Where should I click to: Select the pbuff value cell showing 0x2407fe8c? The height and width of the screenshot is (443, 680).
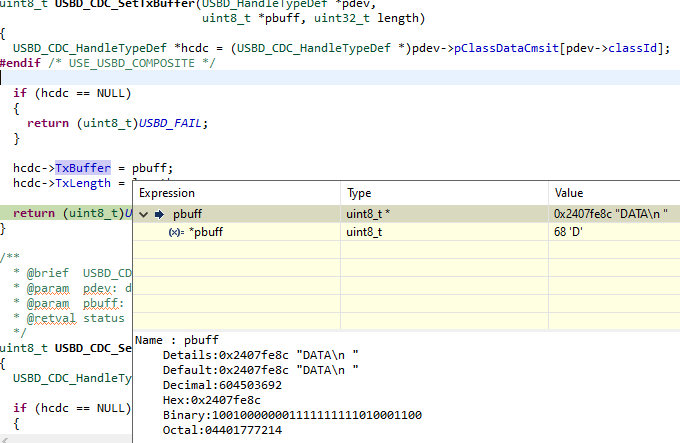click(609, 214)
